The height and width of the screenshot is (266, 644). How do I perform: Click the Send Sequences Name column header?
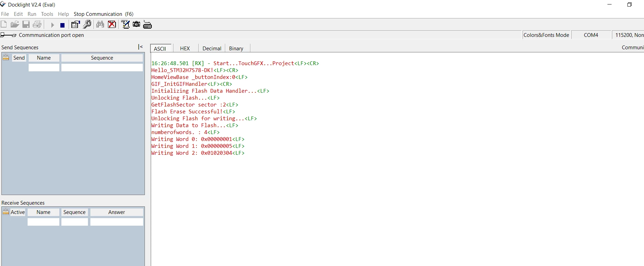[x=44, y=58]
